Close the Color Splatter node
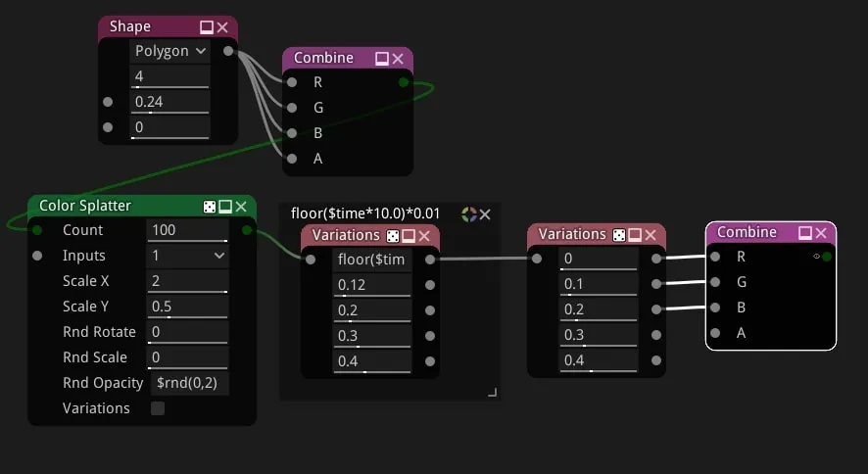This screenshot has height=474, width=868. (x=241, y=207)
